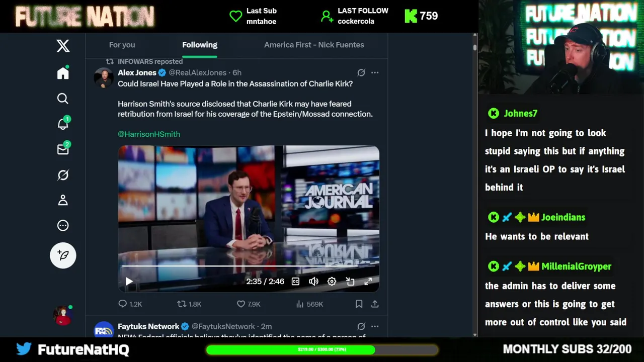Open video settings gear
The width and height of the screenshot is (644, 362).
[x=332, y=282]
